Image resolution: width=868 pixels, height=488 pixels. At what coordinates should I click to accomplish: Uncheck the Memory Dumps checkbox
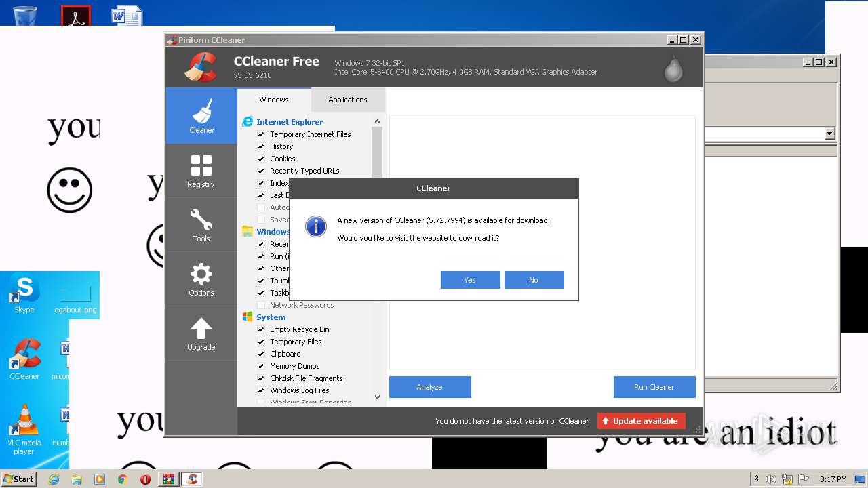261,366
